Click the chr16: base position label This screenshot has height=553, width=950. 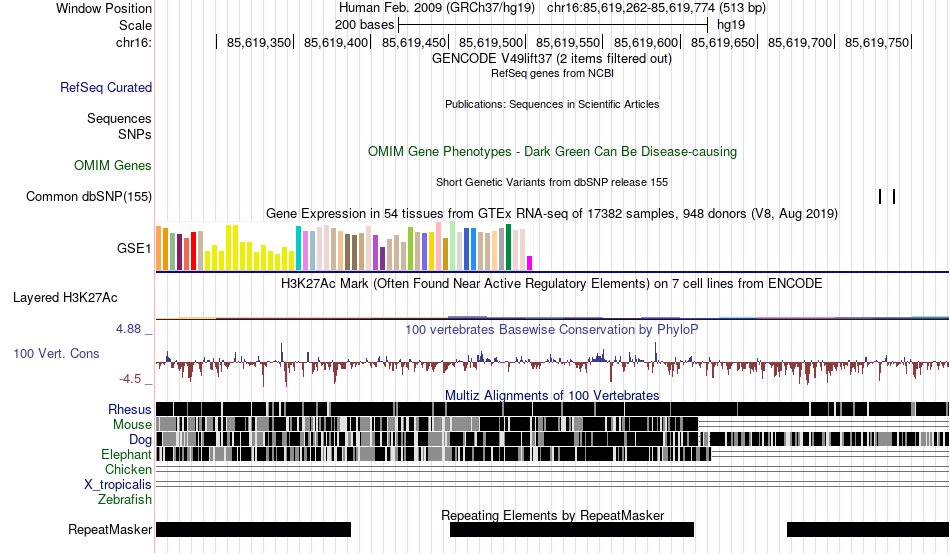134,42
